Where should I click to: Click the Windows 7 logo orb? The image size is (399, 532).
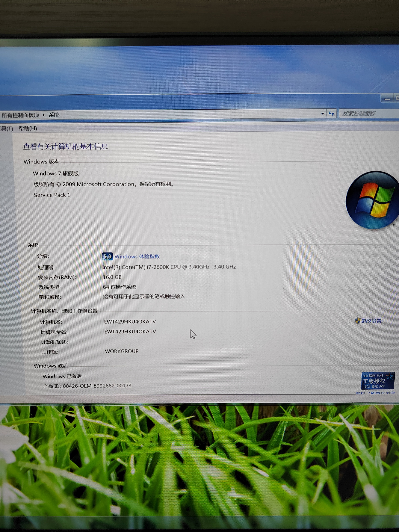tap(372, 200)
